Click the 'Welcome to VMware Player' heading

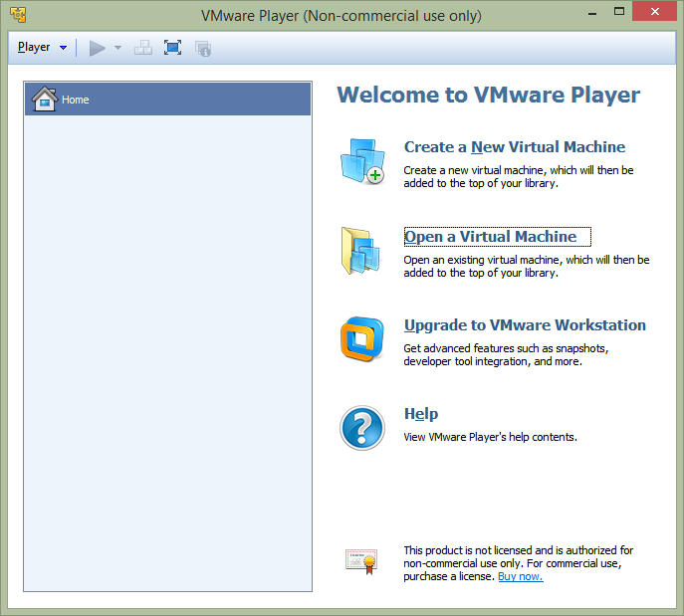pyautogui.click(x=488, y=95)
